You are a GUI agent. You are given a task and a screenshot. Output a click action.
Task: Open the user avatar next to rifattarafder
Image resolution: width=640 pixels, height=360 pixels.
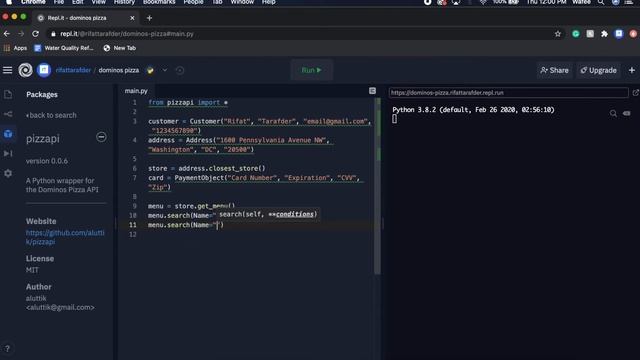pyautogui.click(x=44, y=70)
